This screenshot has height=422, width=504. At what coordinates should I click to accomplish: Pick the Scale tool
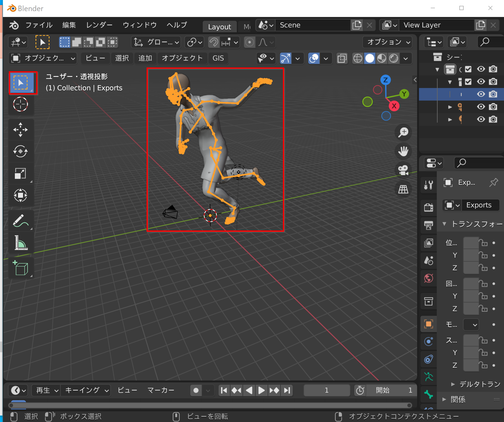(20, 173)
